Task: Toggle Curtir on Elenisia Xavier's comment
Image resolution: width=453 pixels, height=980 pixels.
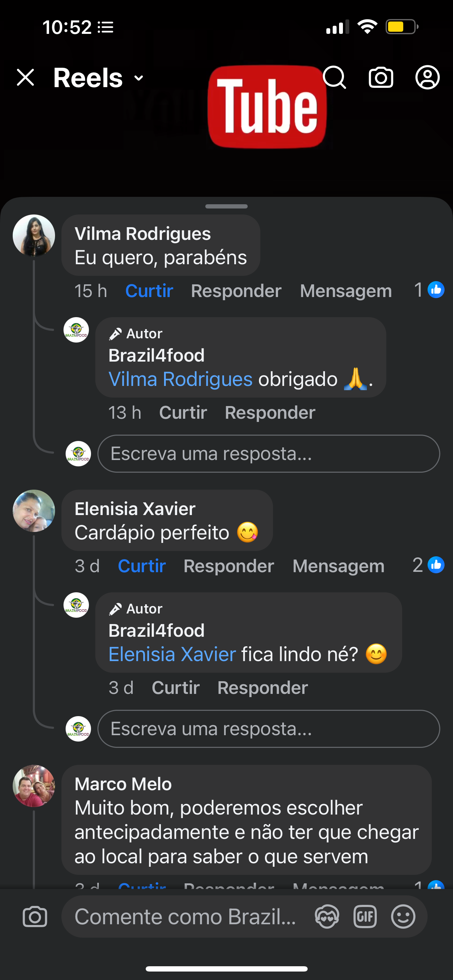Action: click(x=141, y=566)
